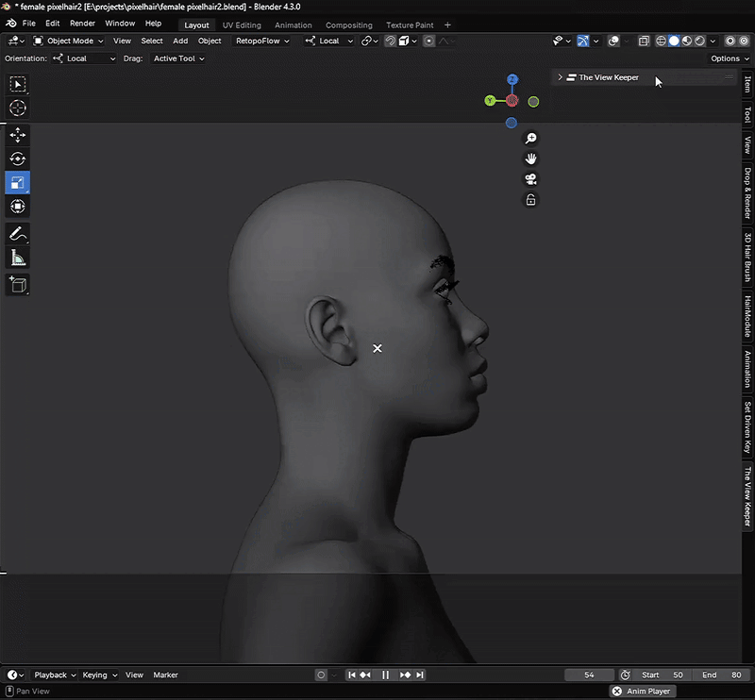Open the Window menu
The image size is (755, 700).
click(120, 23)
